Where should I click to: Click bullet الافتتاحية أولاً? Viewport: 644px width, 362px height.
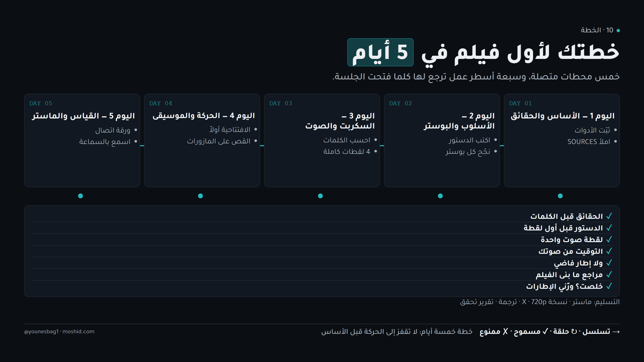(230, 130)
